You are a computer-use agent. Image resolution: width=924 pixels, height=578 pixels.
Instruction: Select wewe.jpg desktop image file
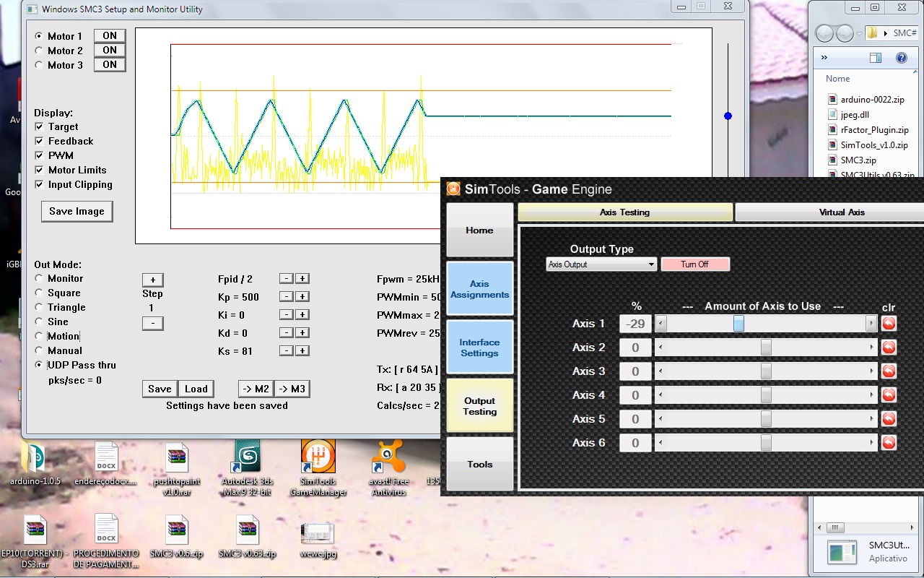[x=318, y=540]
